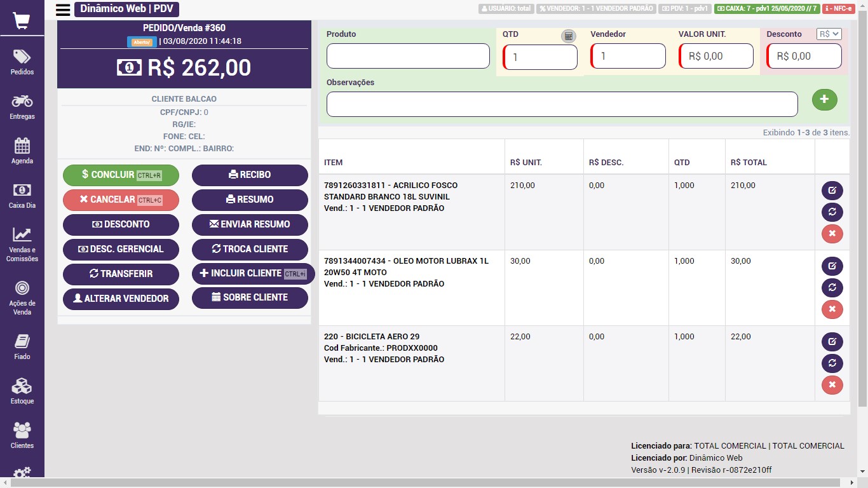
Task: Click the TROCA CLIENTE button
Action: pyautogui.click(x=250, y=249)
